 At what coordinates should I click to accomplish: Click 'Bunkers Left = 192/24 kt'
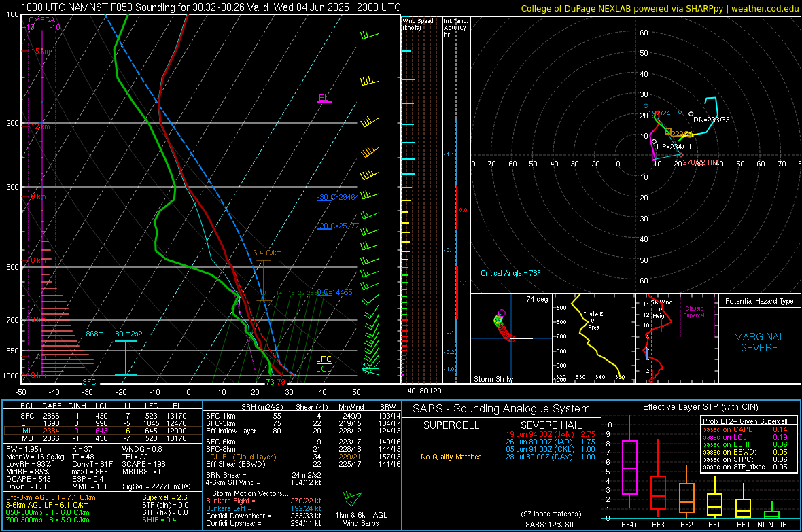(264, 508)
